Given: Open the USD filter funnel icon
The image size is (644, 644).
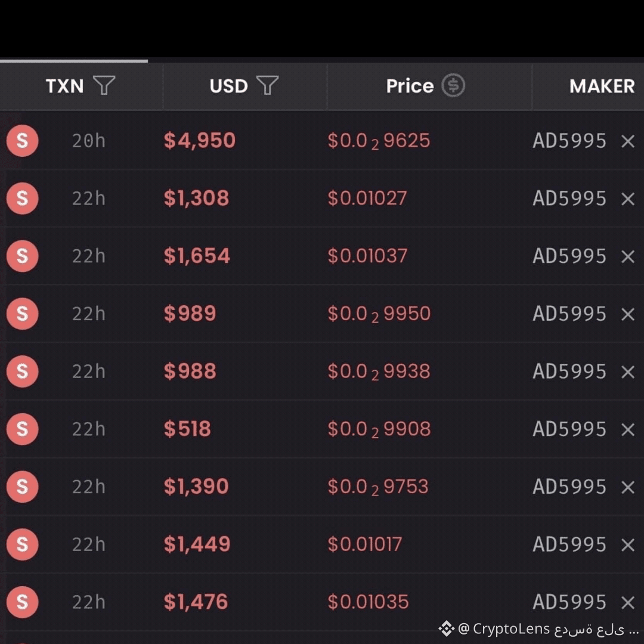Looking at the screenshot, I should [x=267, y=85].
